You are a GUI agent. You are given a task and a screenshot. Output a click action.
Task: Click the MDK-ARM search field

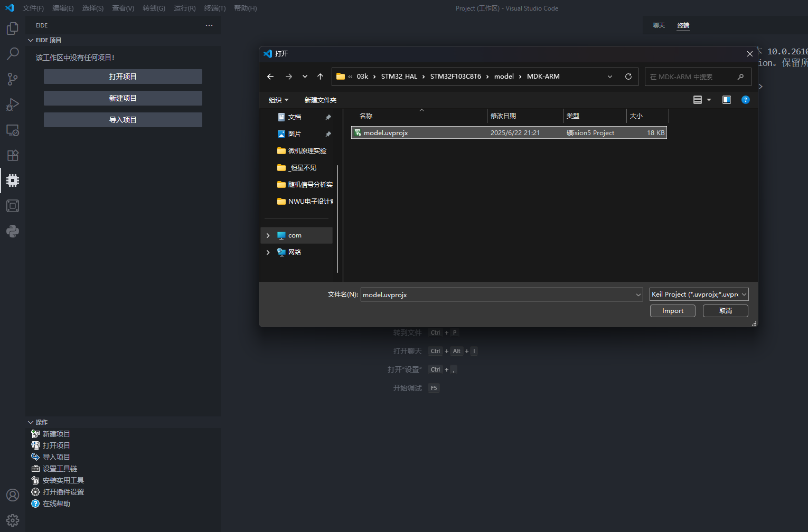[698, 77]
